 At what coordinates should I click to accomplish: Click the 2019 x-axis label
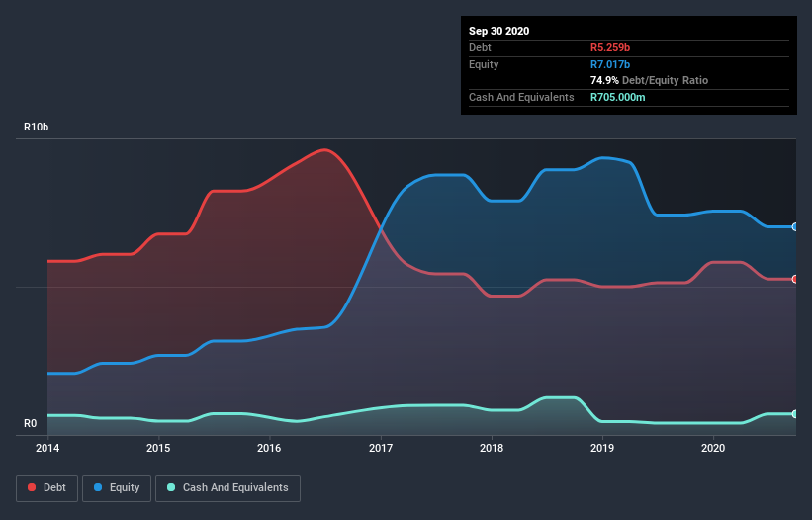pos(602,448)
